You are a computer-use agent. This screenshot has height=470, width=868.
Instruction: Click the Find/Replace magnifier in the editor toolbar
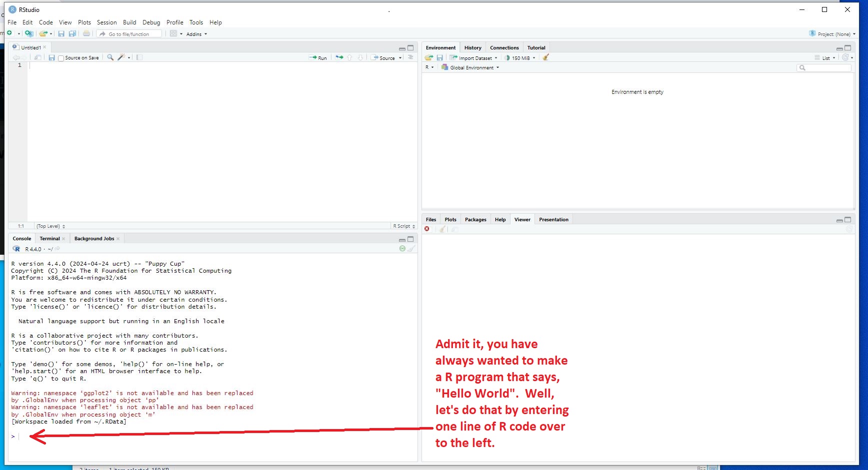[110, 57]
